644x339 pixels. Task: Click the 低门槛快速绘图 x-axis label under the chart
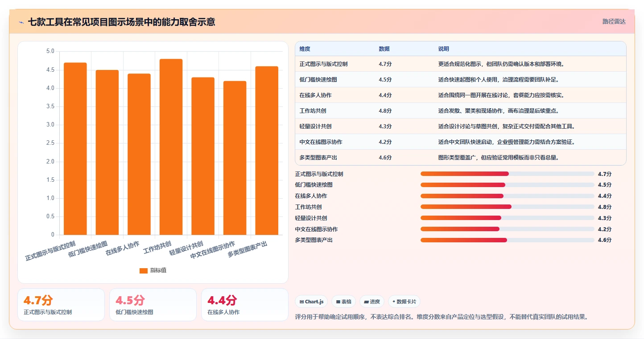coord(88,249)
